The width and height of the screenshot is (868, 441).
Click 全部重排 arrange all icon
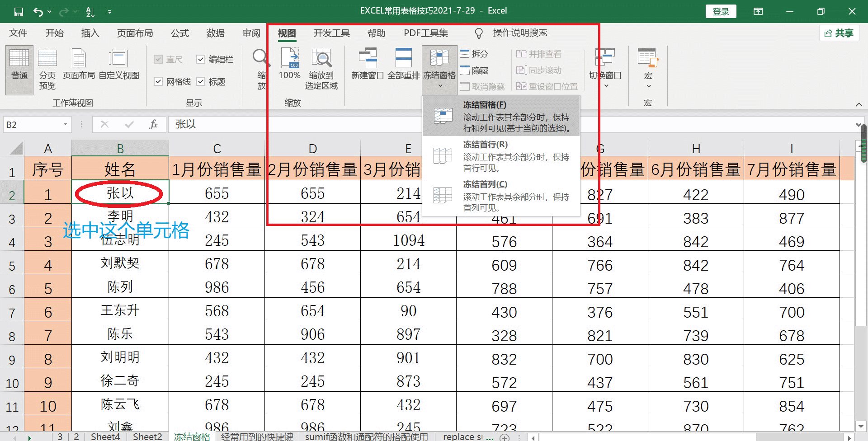point(403,65)
